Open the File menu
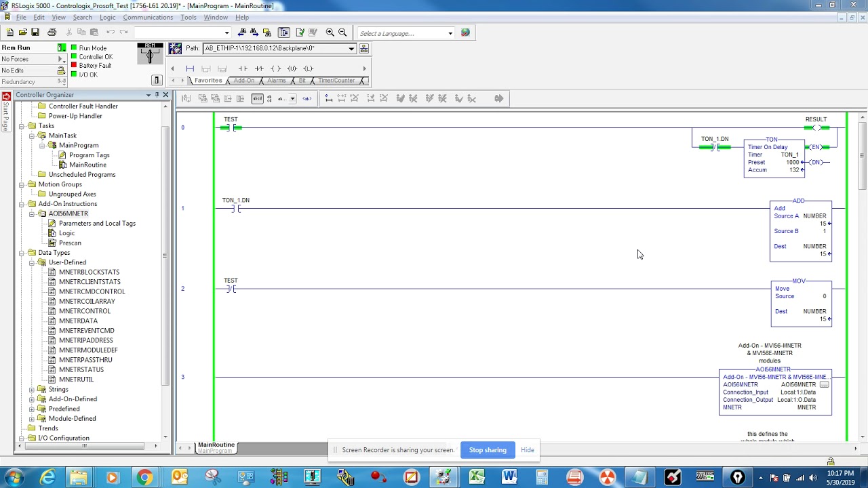Image resolution: width=868 pixels, height=488 pixels. [x=21, y=17]
